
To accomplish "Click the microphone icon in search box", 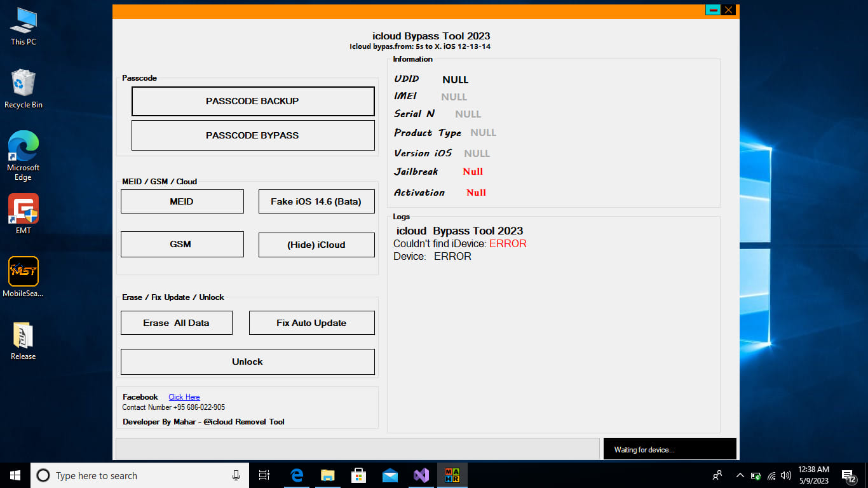I will [236, 475].
